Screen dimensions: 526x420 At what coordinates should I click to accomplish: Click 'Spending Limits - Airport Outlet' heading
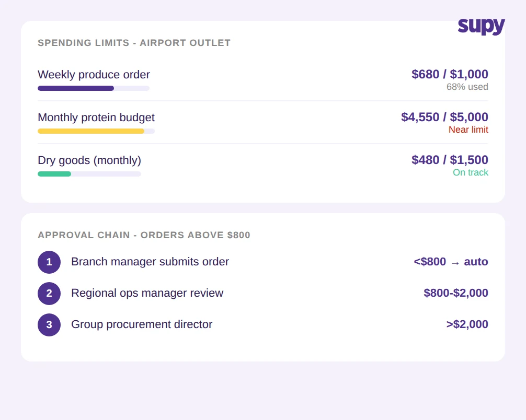tap(134, 43)
